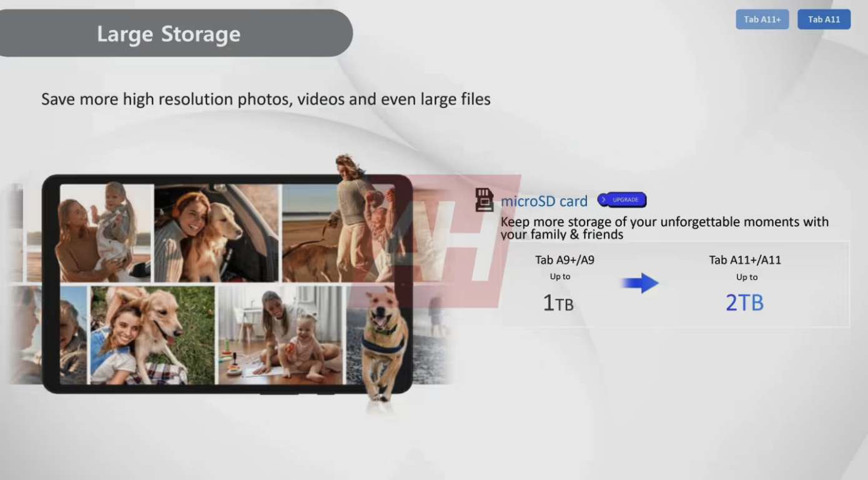Click the microSD card icon
The width and height of the screenshot is (868, 480).
pyautogui.click(x=484, y=200)
